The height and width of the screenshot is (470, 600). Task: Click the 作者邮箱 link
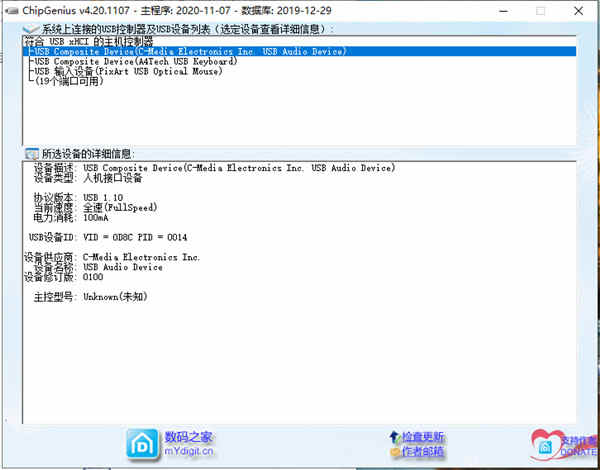[422, 452]
